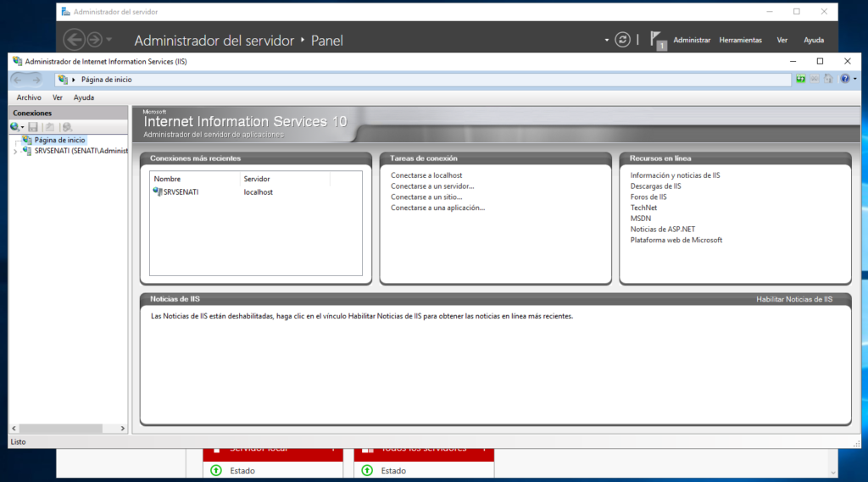Click the stop icon in IIS address bar

pos(815,79)
